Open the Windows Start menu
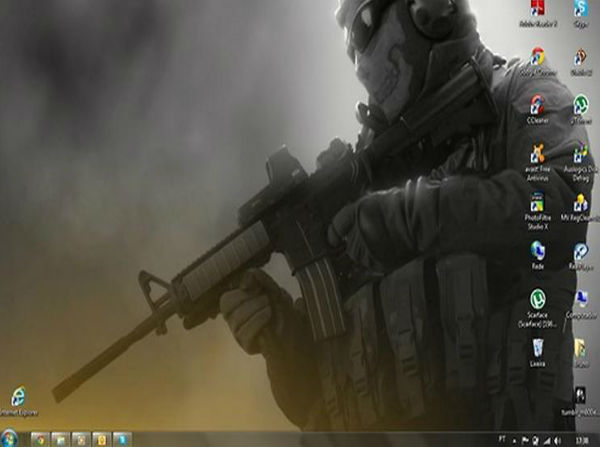600x450 pixels. pyautogui.click(x=10, y=439)
